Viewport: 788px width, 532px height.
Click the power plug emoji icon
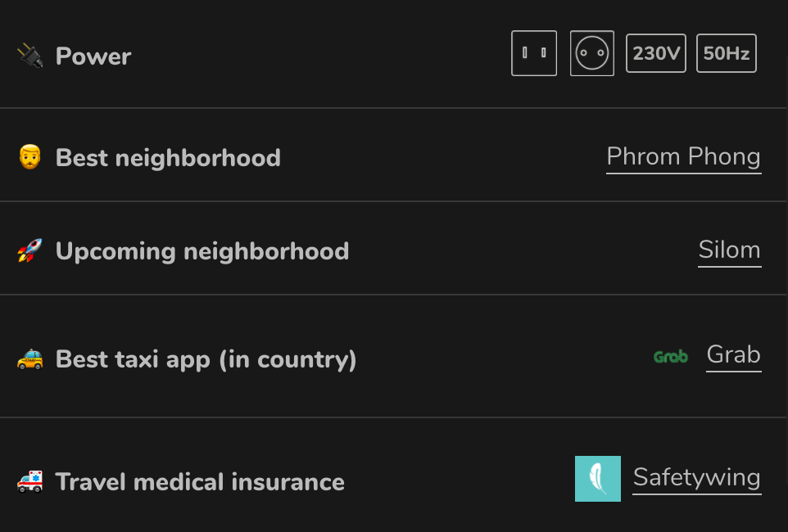click(x=30, y=56)
